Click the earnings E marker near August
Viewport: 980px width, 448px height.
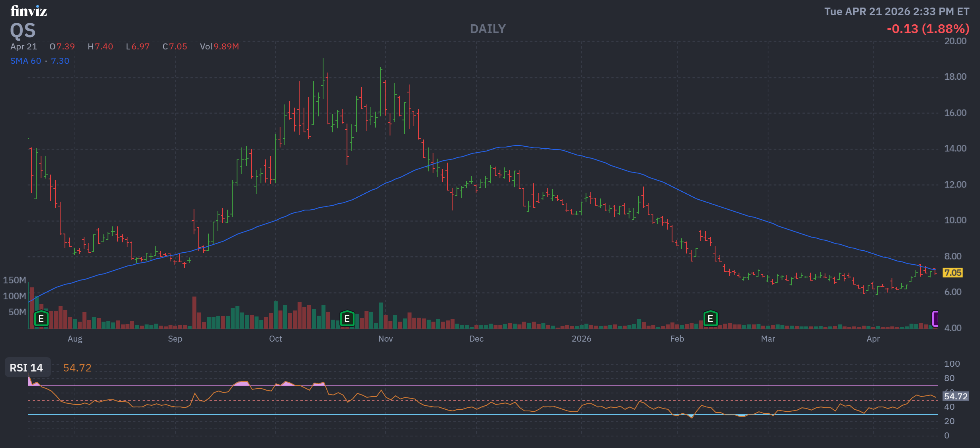click(41, 319)
